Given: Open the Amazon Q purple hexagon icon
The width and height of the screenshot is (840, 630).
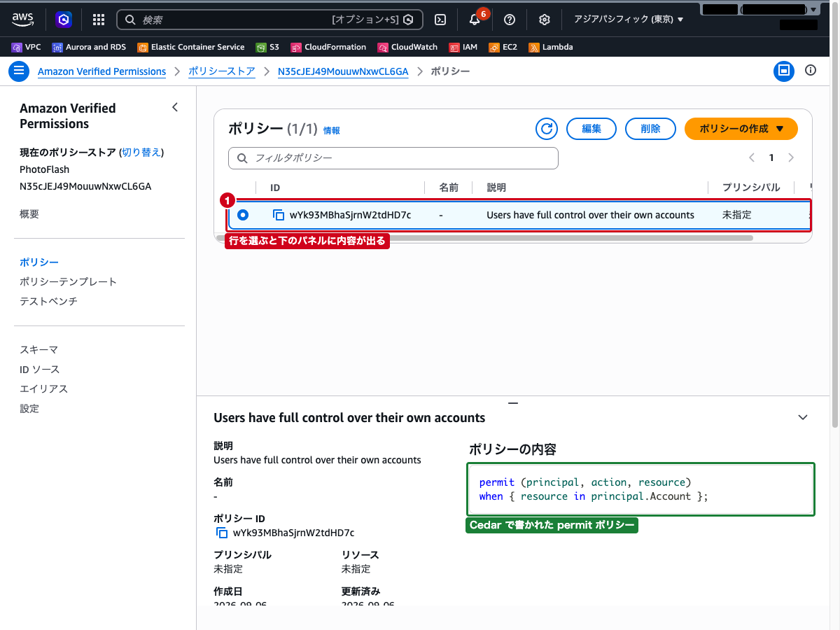Looking at the screenshot, I should pyautogui.click(x=64, y=20).
